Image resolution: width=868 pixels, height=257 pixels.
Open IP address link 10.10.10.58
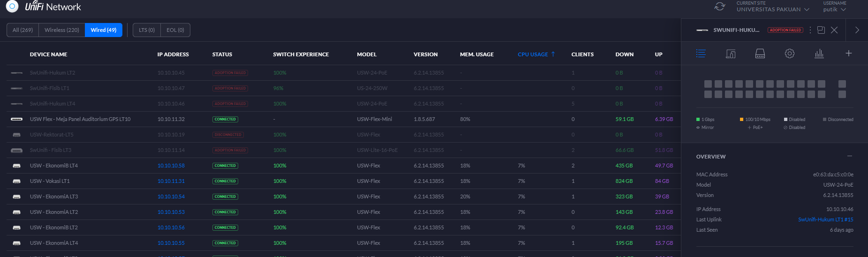coord(171,166)
